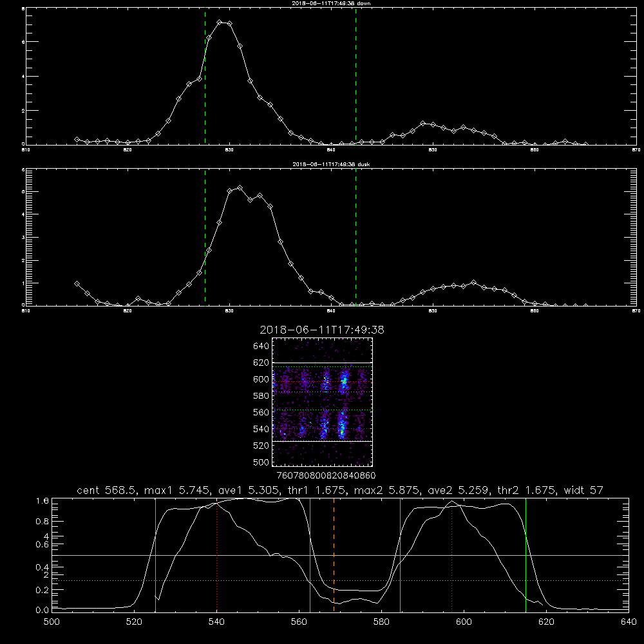
Task: Select the green vertical line at 525 in bottom plot
Action: coord(155,554)
